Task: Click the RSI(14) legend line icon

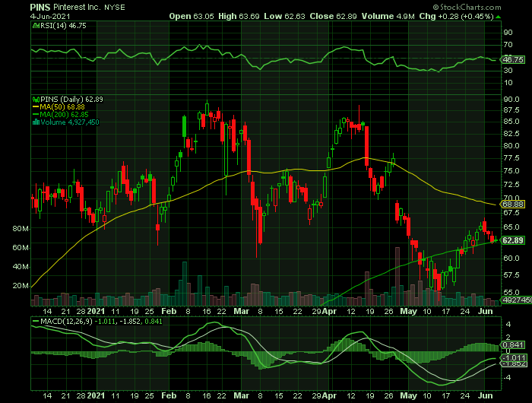Action: [x=34, y=25]
